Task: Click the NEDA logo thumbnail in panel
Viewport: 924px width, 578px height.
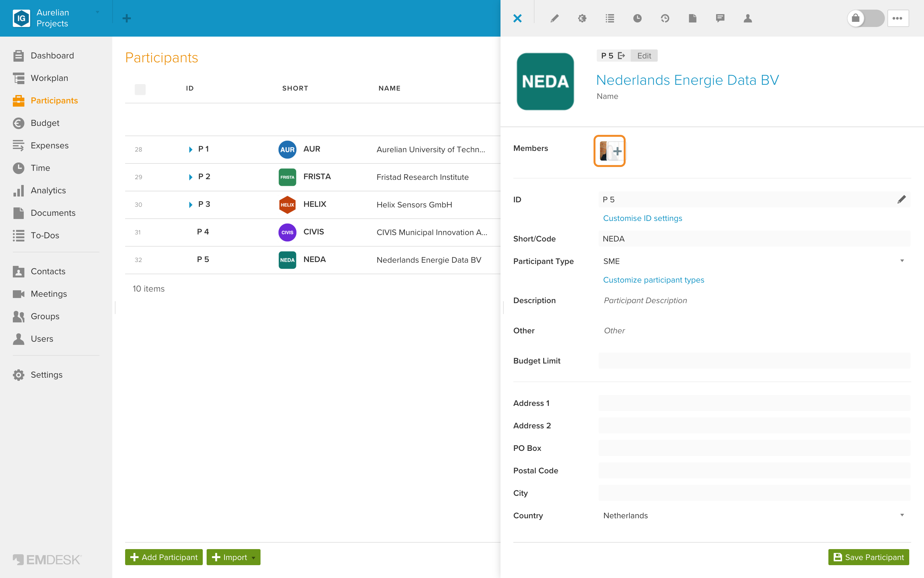Action: [x=545, y=82]
